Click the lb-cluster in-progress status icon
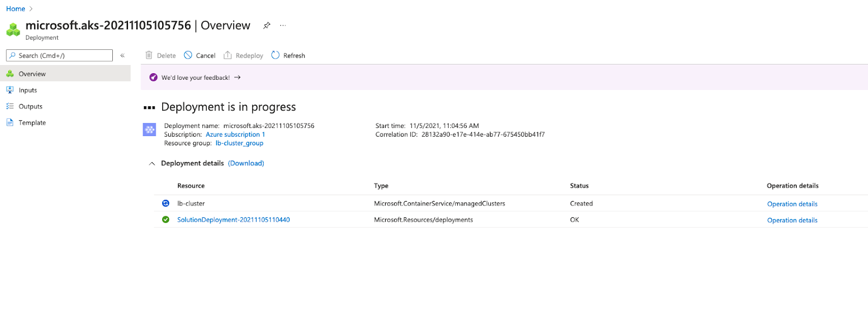 [165, 203]
